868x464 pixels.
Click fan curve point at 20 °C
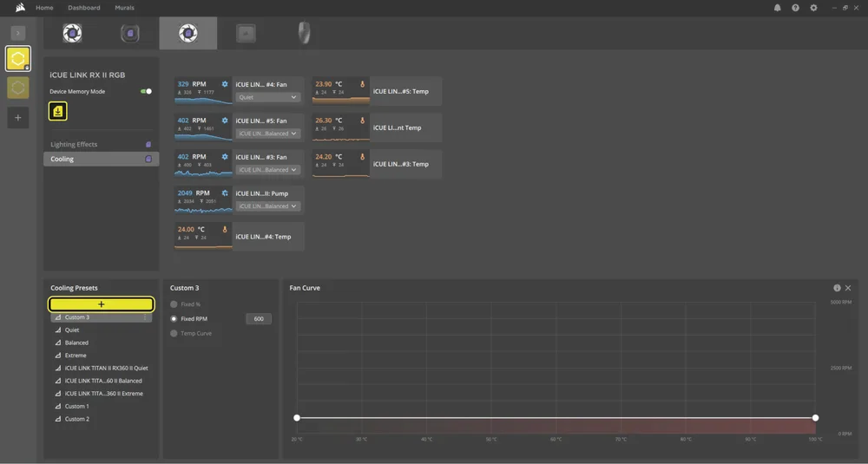point(297,418)
